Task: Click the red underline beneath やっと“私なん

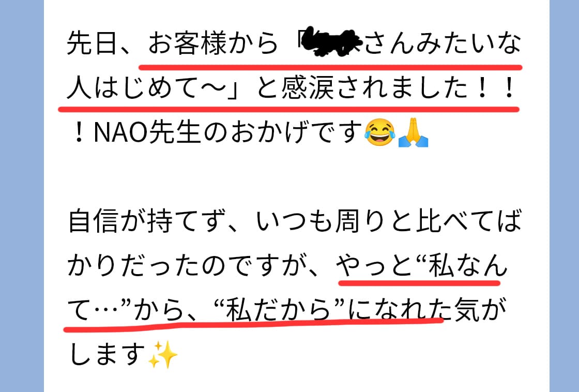Action: click(419, 283)
